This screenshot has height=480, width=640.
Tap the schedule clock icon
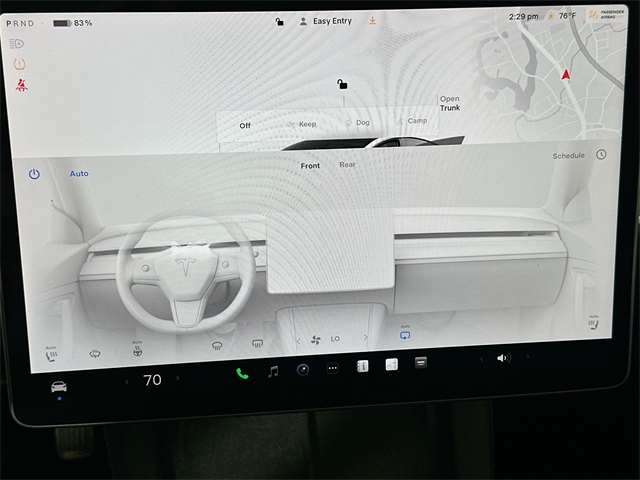(601, 154)
